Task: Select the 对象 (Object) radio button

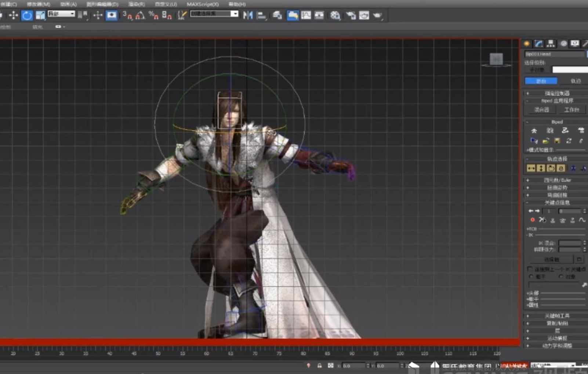Action: (x=561, y=276)
